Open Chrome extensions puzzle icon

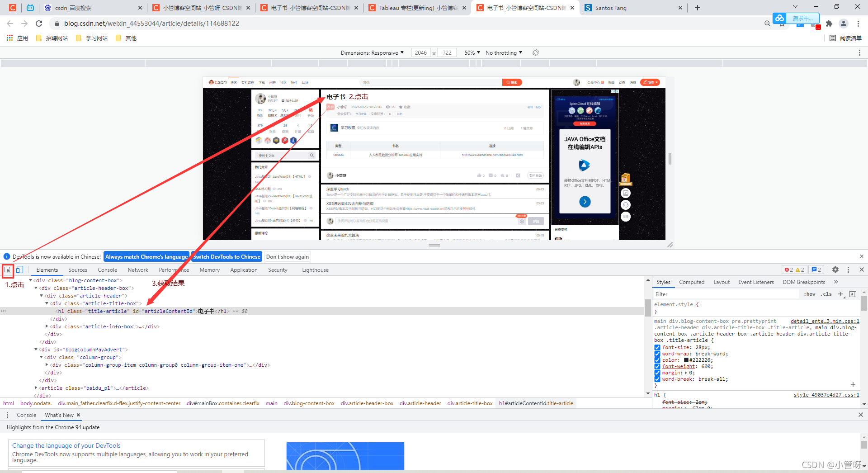[x=829, y=24]
